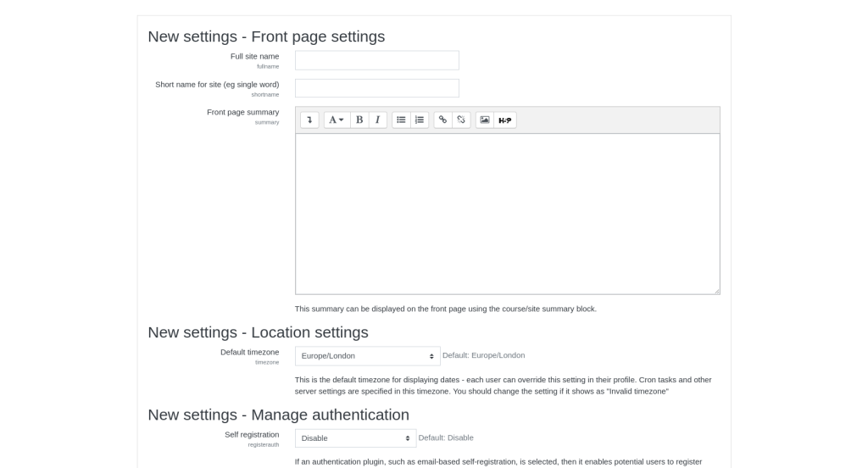The width and height of the screenshot is (868, 468).
Task: Click the summary editor resize handle
Action: click(x=716, y=291)
